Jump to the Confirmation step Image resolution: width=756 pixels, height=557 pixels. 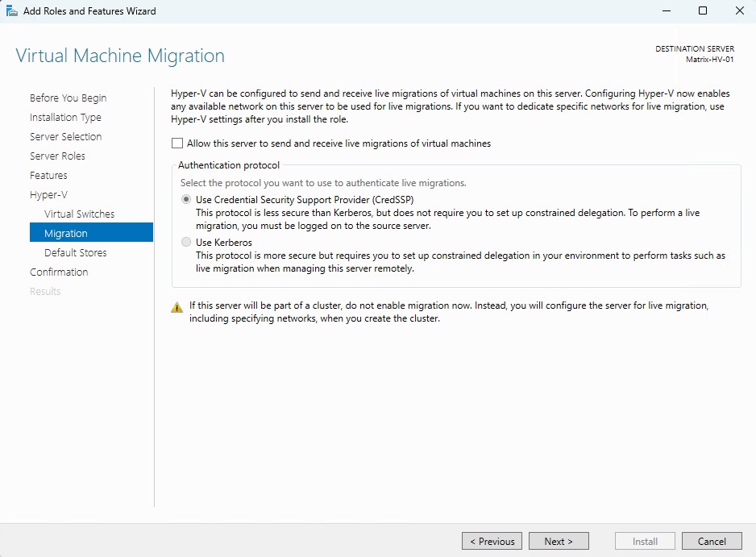tap(59, 272)
